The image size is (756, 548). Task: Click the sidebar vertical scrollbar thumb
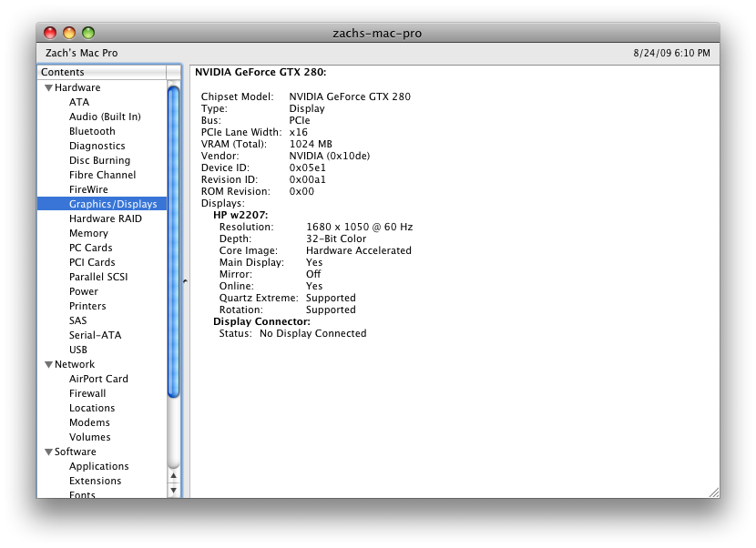pyautogui.click(x=173, y=241)
